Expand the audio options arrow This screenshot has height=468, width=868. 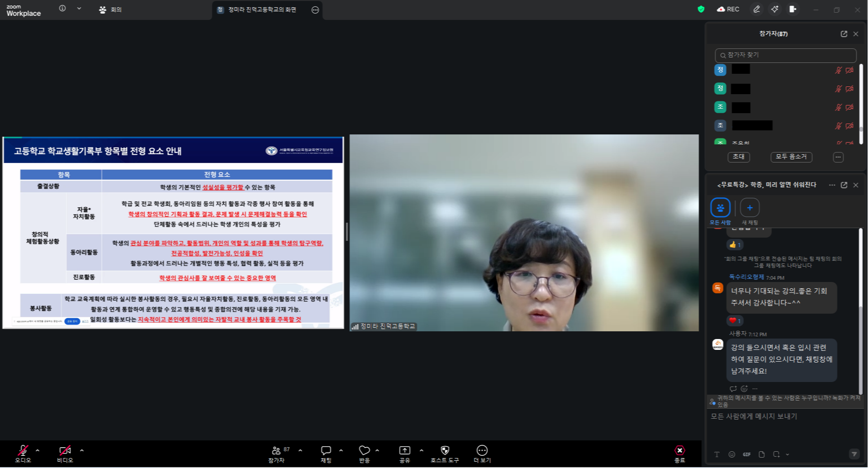tap(38, 450)
